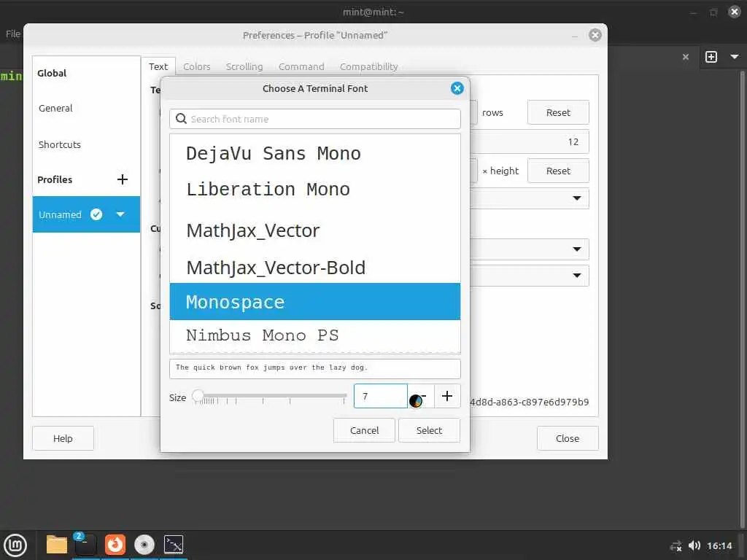Open the network tray icon
Screen dimensions: 747x560
[676, 545]
